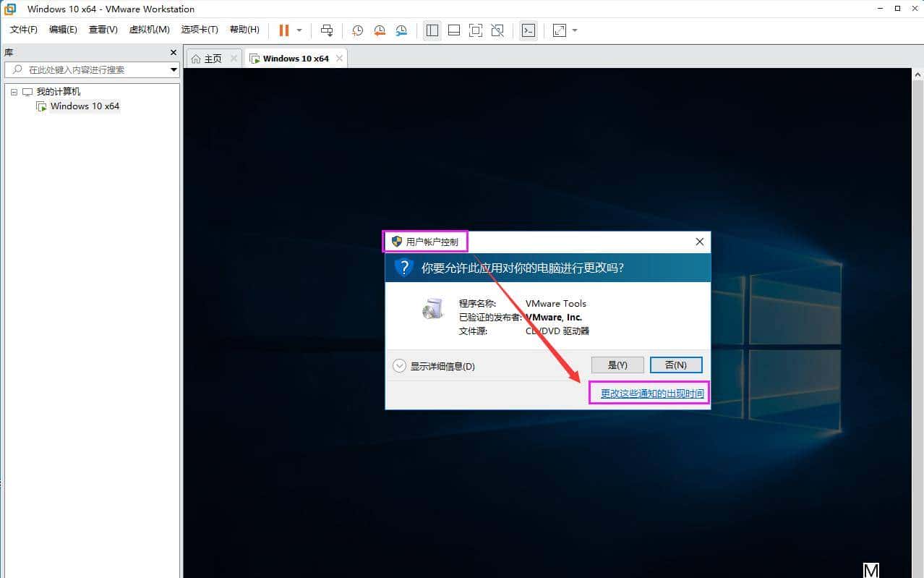
Task: Open the console view icon
Action: coord(529,30)
